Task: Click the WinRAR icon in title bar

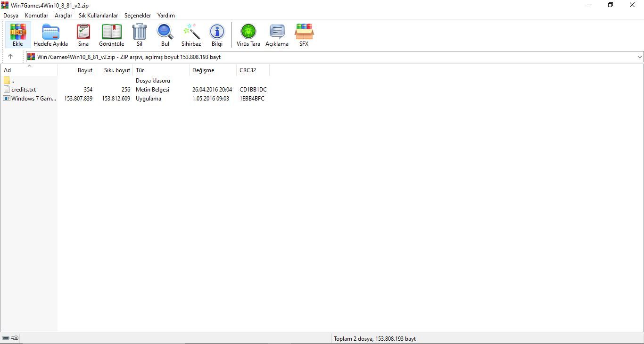Action: [x=5, y=5]
